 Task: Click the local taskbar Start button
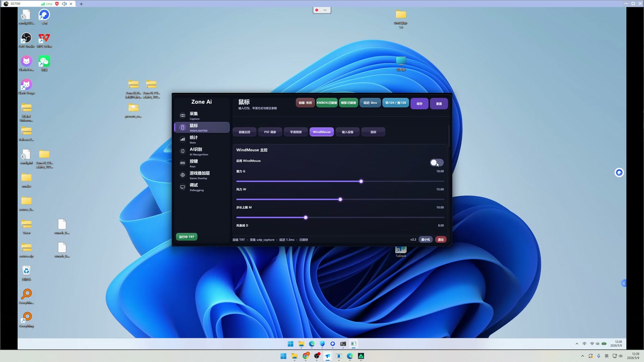[283, 356]
